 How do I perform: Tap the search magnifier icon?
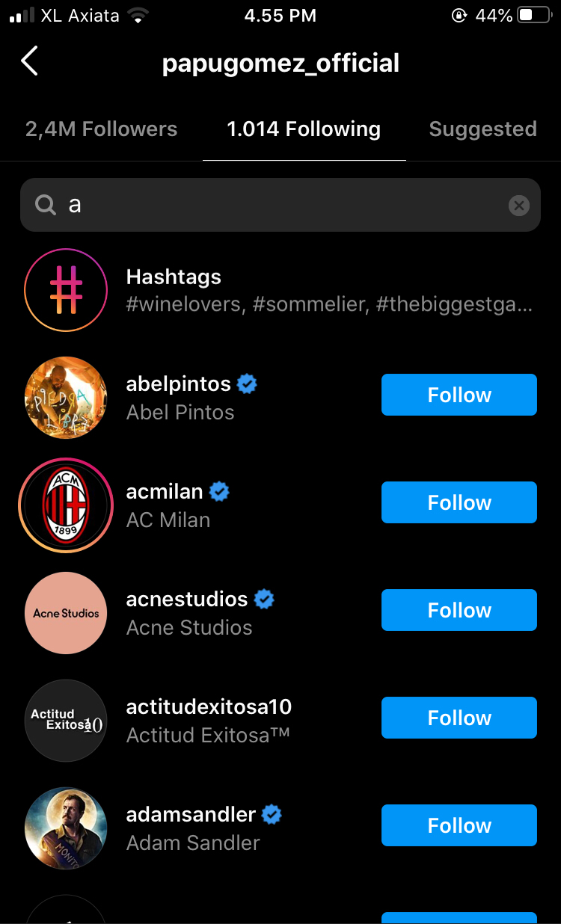click(x=46, y=205)
